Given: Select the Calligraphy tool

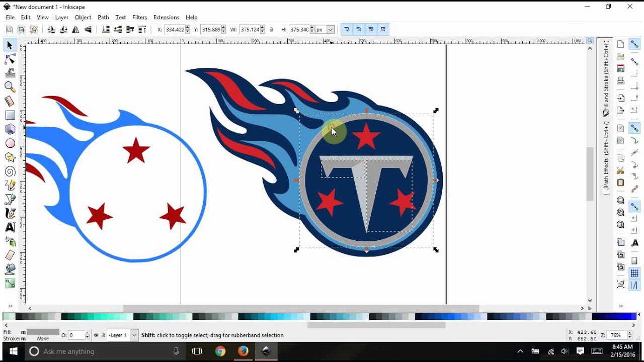Looking at the screenshot, I should click(10, 213).
